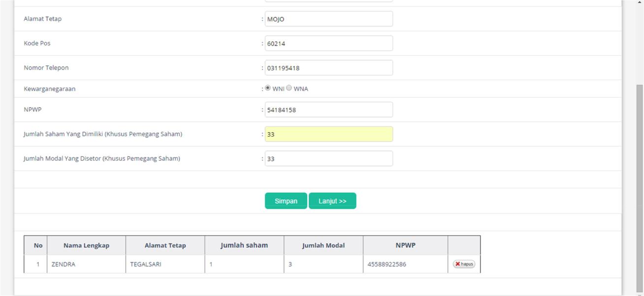Click the Nama Lengkap column header
The width and height of the screenshot is (644, 296).
point(86,245)
